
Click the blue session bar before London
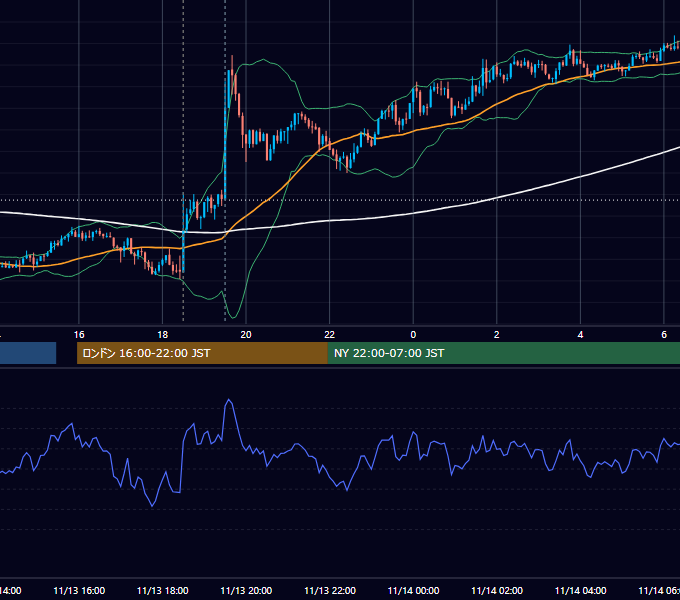(x=28, y=353)
